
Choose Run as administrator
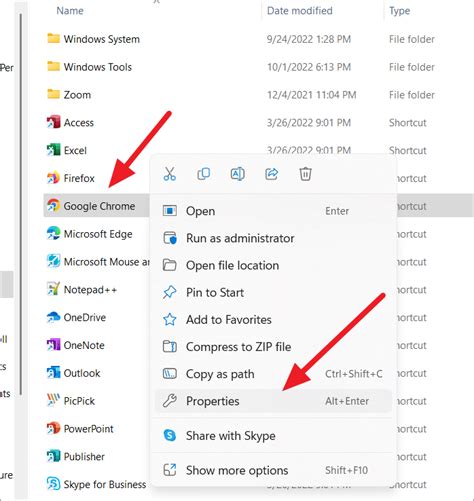273,238
